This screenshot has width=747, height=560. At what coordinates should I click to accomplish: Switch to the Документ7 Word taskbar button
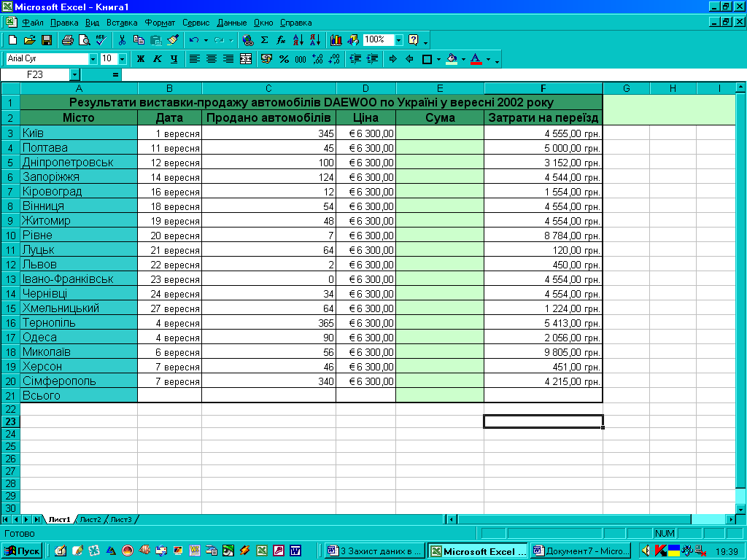click(581, 551)
